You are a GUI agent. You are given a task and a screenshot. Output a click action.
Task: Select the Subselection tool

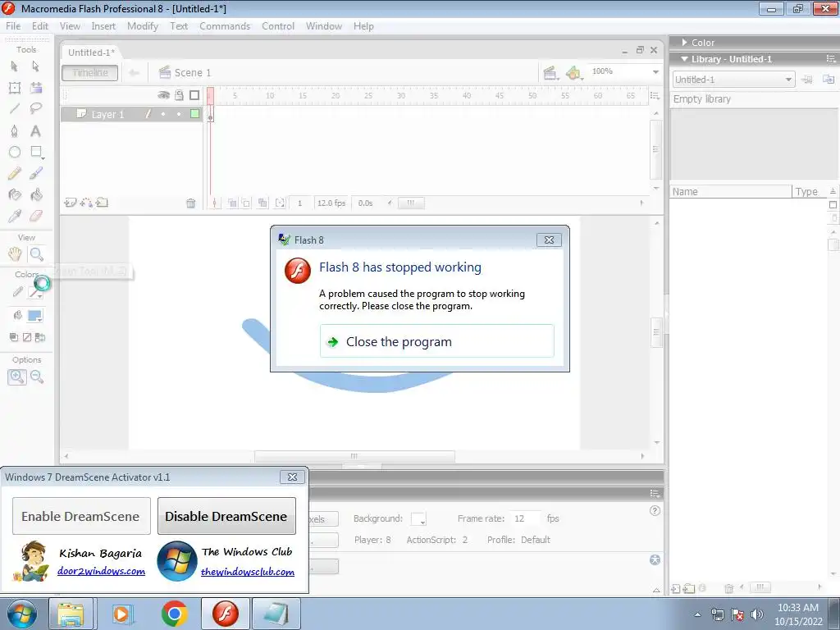[36, 66]
